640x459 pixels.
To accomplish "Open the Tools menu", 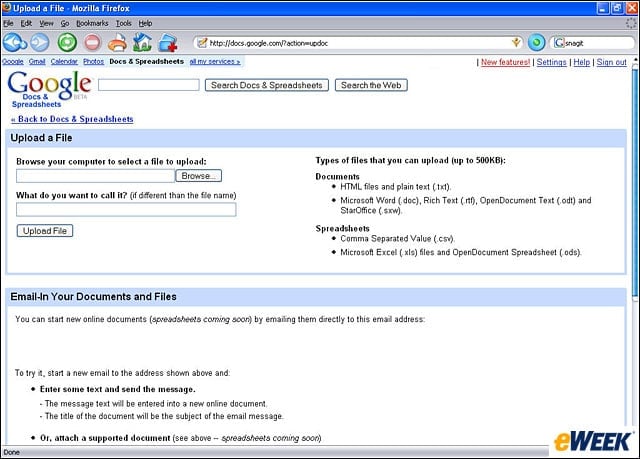I will (123, 23).
